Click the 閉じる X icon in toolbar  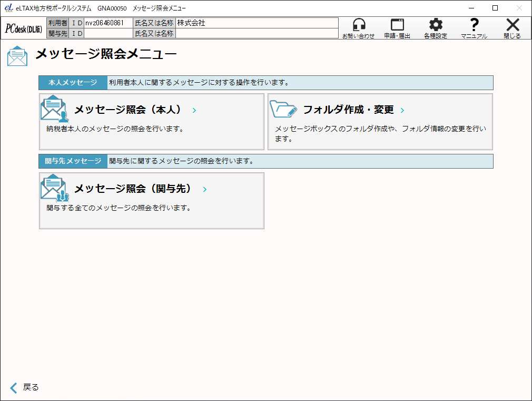tap(513, 25)
